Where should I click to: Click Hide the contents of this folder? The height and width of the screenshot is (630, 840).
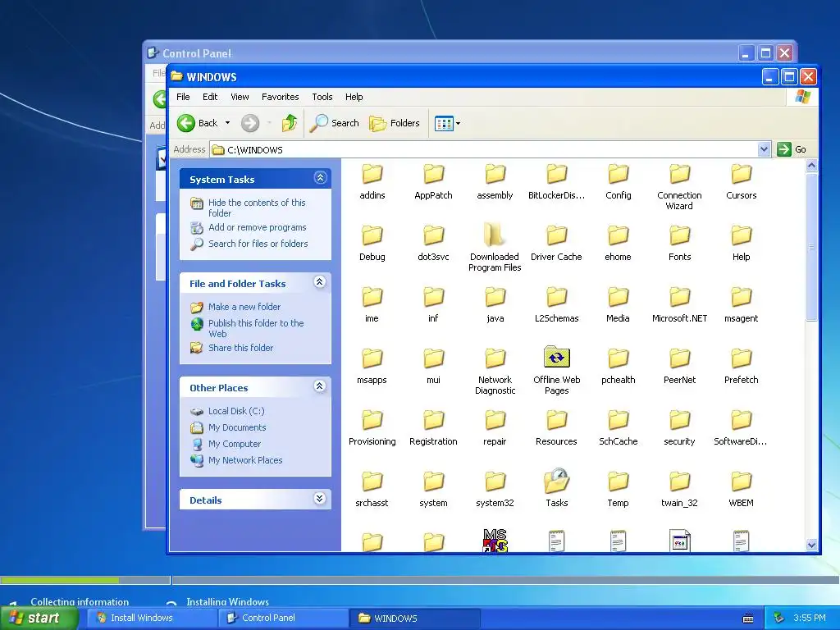pyautogui.click(x=257, y=208)
